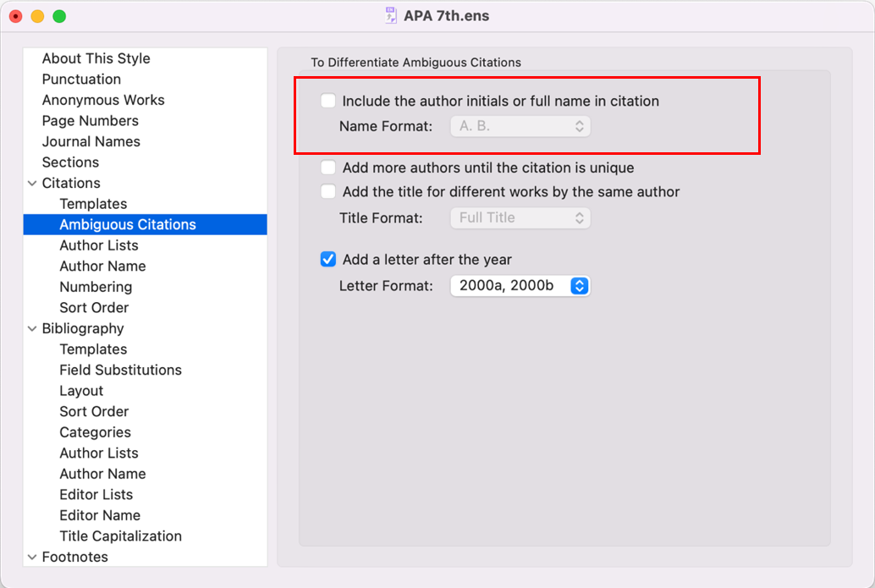Screen dimensions: 875x588
Task: Enable author initials or full name in citation
Action: pos(328,101)
